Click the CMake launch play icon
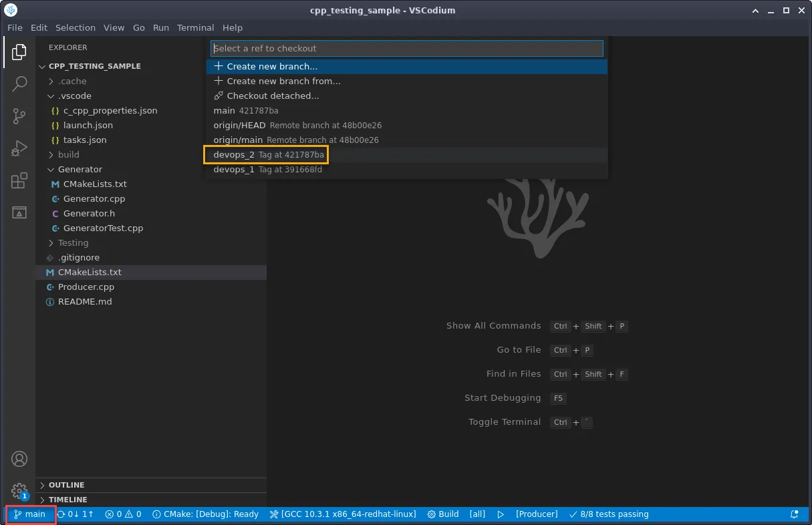 point(501,514)
